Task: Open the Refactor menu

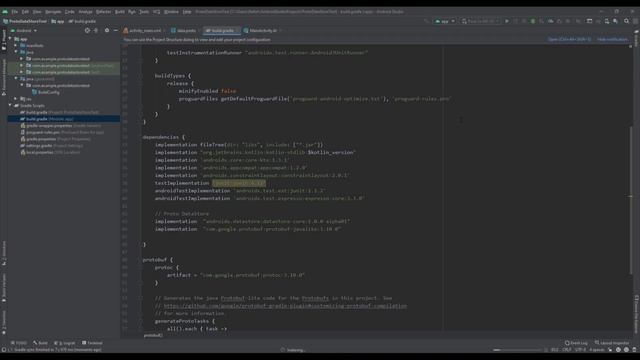Action: pyautogui.click(x=103, y=11)
